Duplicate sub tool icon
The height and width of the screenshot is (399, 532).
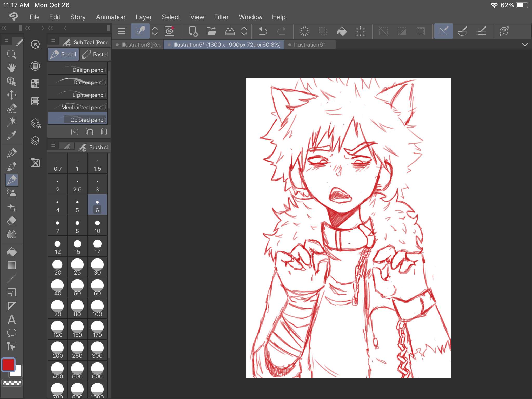[x=89, y=131]
